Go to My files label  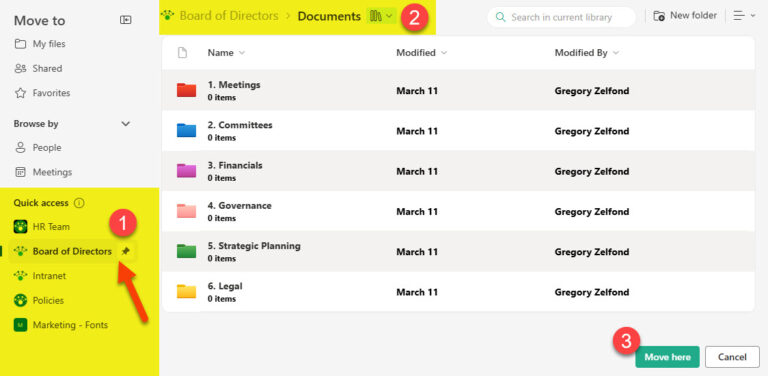click(x=49, y=44)
